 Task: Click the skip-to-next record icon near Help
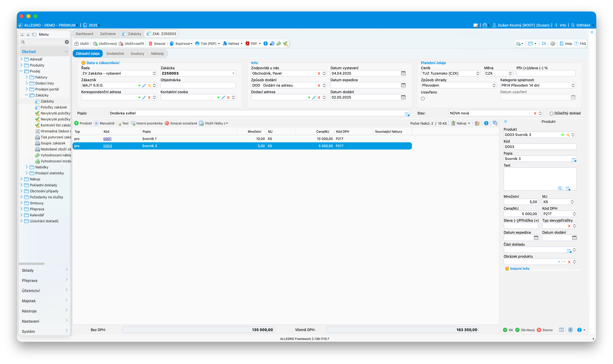pos(544,44)
